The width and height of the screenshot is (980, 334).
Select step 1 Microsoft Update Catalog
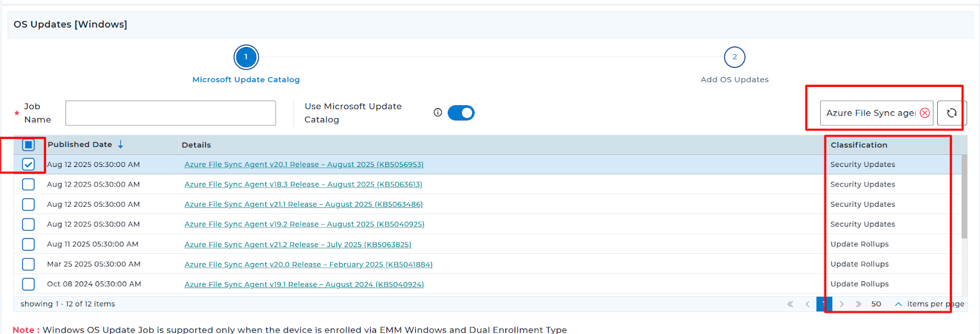[x=246, y=58]
